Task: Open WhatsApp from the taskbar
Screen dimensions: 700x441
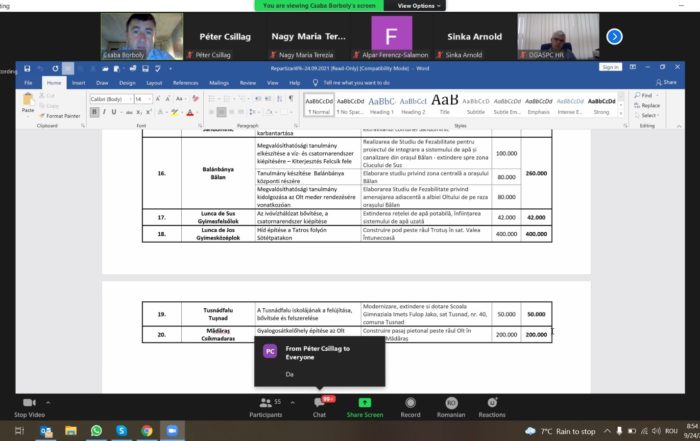Action: [x=96, y=430]
